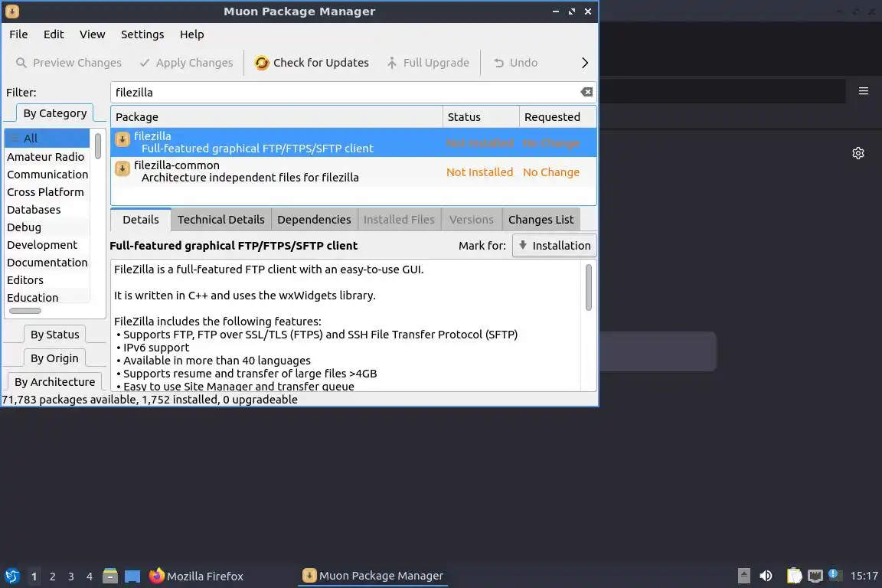
Task: Switch to the Technical Details tab
Action: tap(221, 220)
